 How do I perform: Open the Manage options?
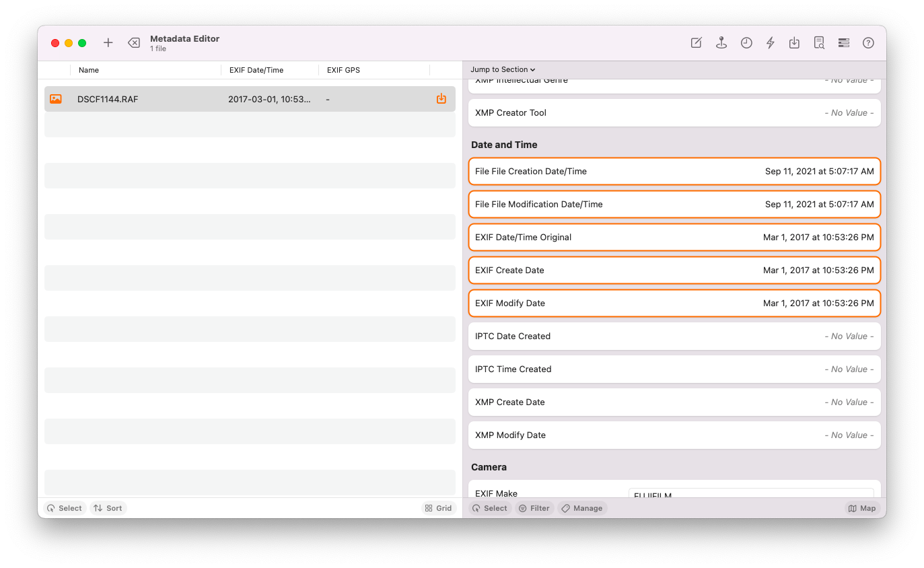pyautogui.click(x=581, y=508)
